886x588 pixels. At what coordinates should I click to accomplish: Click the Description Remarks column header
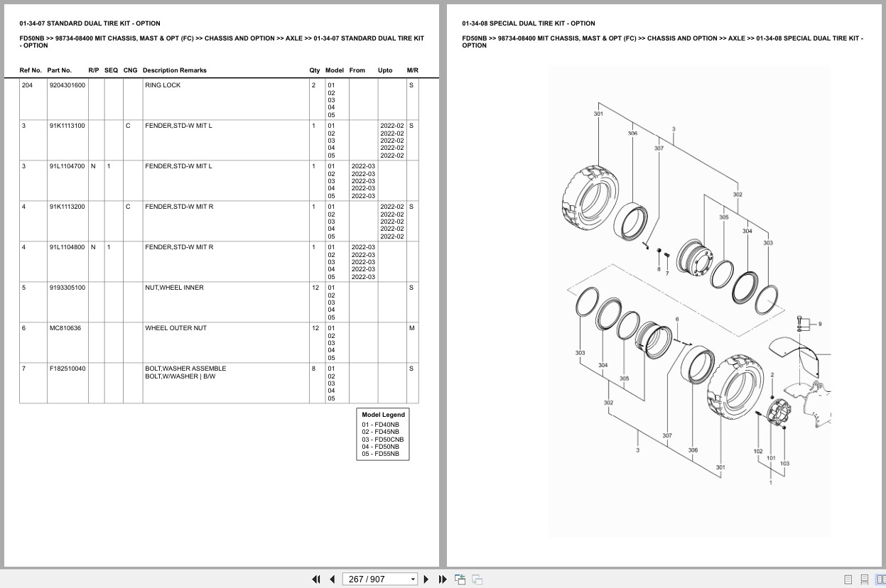pos(175,70)
